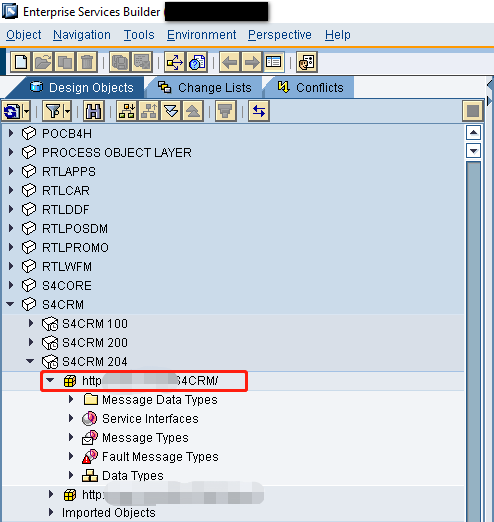Expand the POCB4H tree node

11,133
